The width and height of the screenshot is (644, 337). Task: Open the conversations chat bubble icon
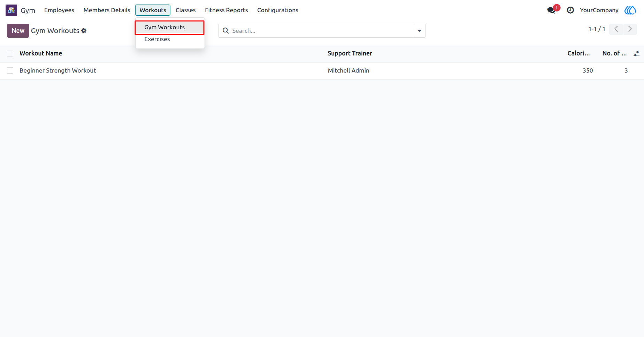[551, 10]
